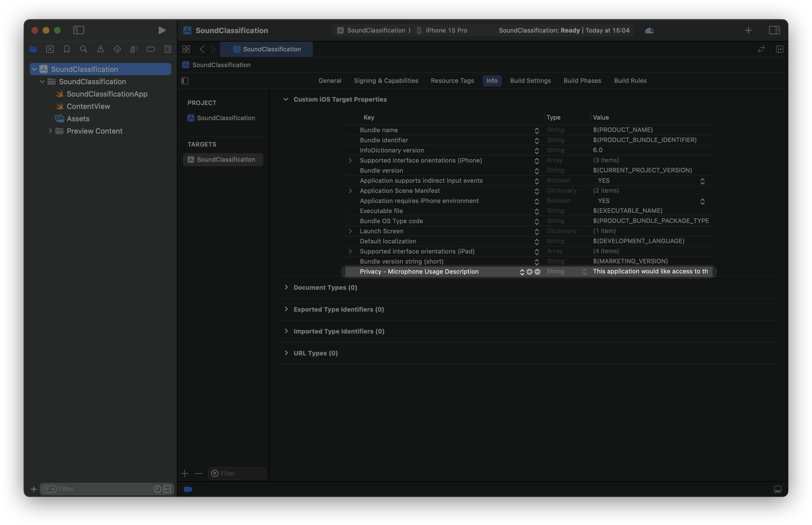Switch to the Build Settings tab
Viewport: 812px width, 525px height.
[530, 81]
